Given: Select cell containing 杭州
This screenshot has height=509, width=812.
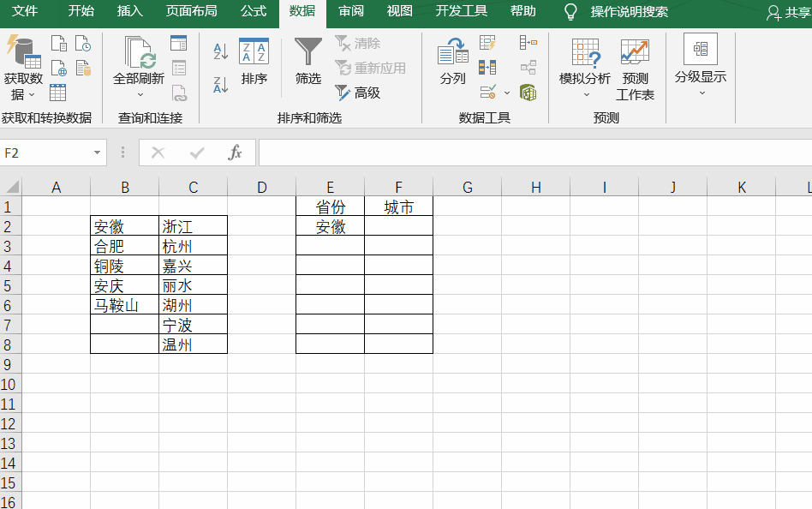Looking at the screenshot, I should [194, 246].
